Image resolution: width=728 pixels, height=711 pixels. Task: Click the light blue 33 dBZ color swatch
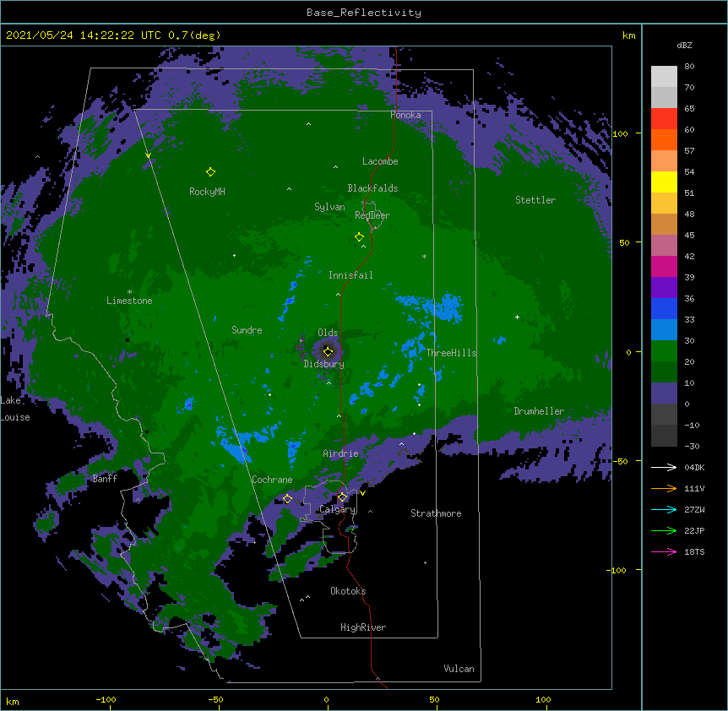point(664,330)
